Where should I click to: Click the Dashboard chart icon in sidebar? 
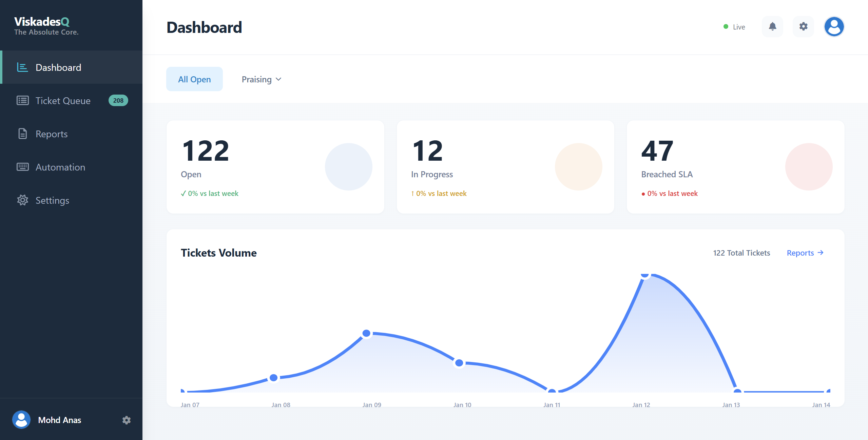coord(22,67)
